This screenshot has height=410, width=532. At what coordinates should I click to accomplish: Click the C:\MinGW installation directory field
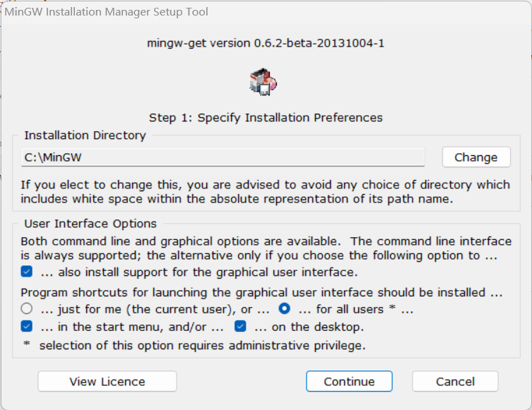[223, 157]
